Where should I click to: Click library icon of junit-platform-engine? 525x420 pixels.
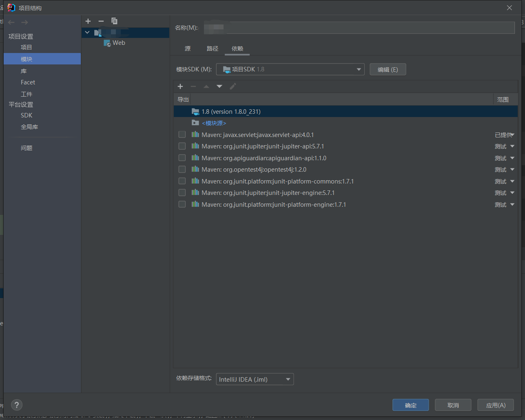[x=195, y=204]
